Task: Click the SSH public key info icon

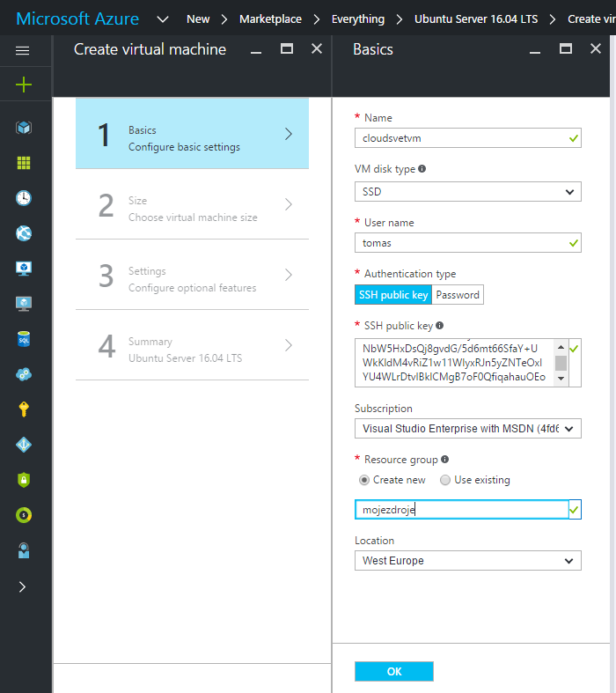Action: [x=439, y=325]
